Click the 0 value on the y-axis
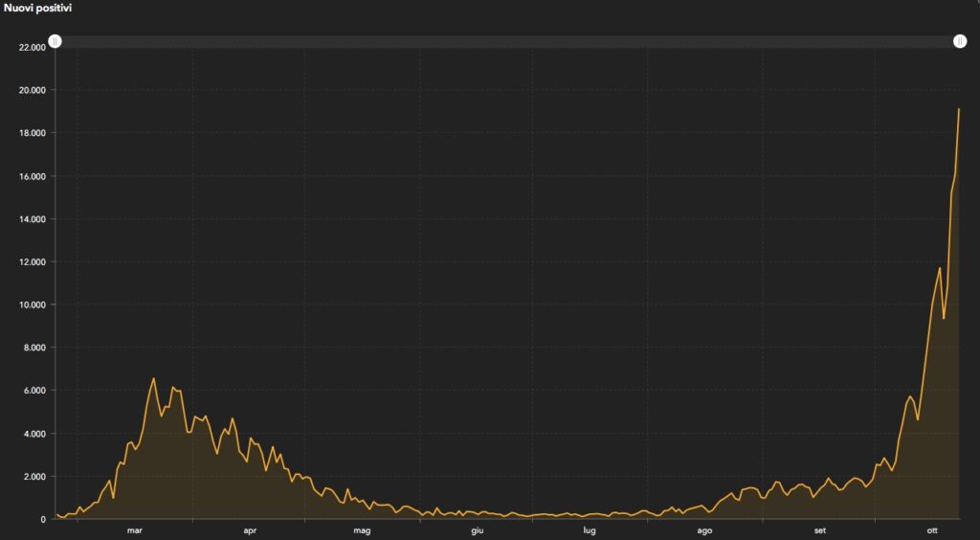This screenshot has width=980, height=540. [45, 519]
